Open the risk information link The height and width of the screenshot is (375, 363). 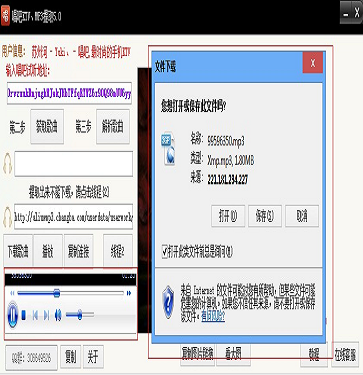pyautogui.click(x=213, y=316)
